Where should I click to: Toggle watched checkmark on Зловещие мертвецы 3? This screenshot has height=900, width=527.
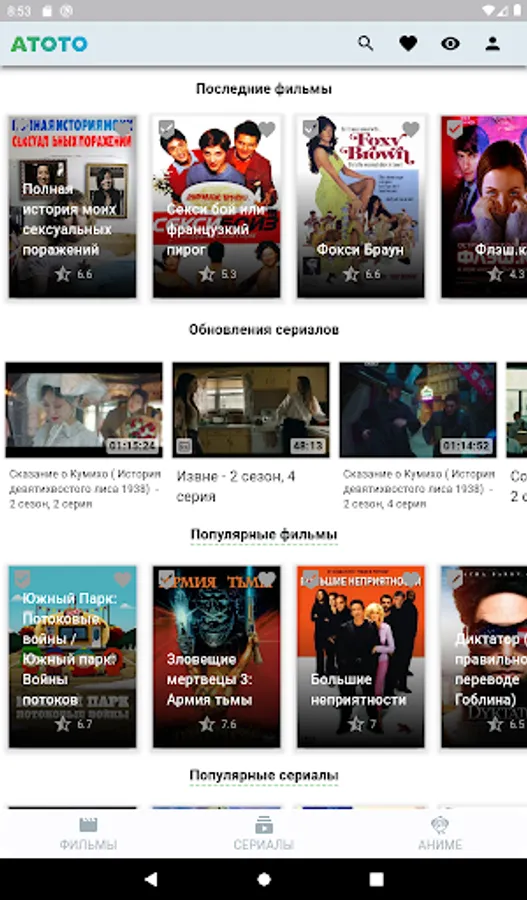click(166, 579)
